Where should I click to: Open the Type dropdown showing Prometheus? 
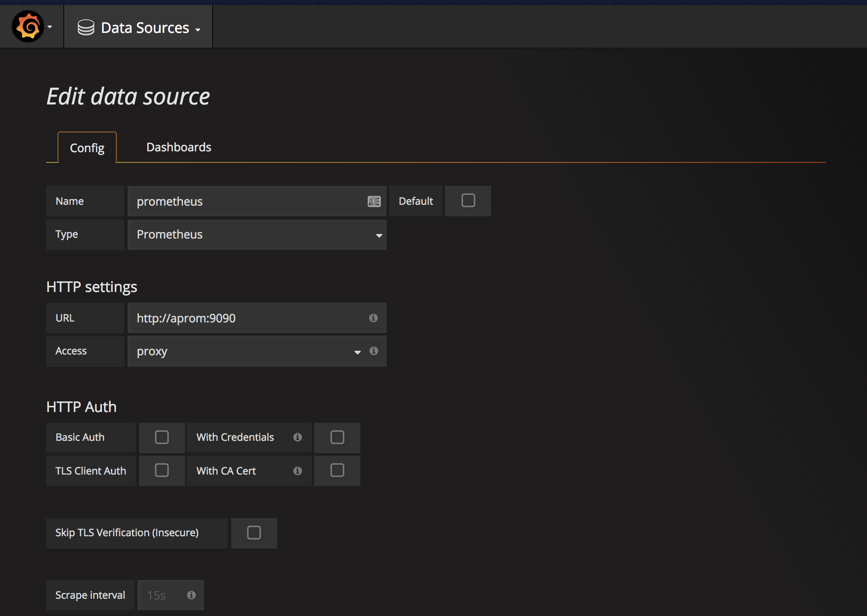257,234
